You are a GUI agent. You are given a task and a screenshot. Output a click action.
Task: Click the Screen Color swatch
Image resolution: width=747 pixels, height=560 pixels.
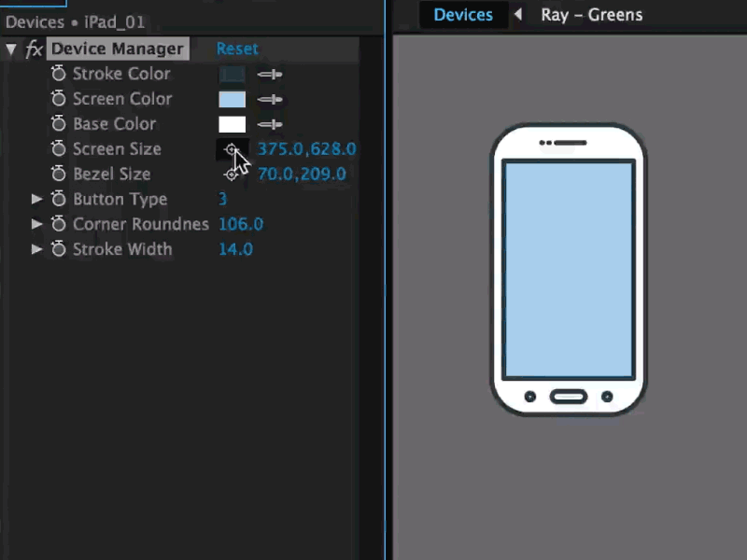click(x=232, y=99)
